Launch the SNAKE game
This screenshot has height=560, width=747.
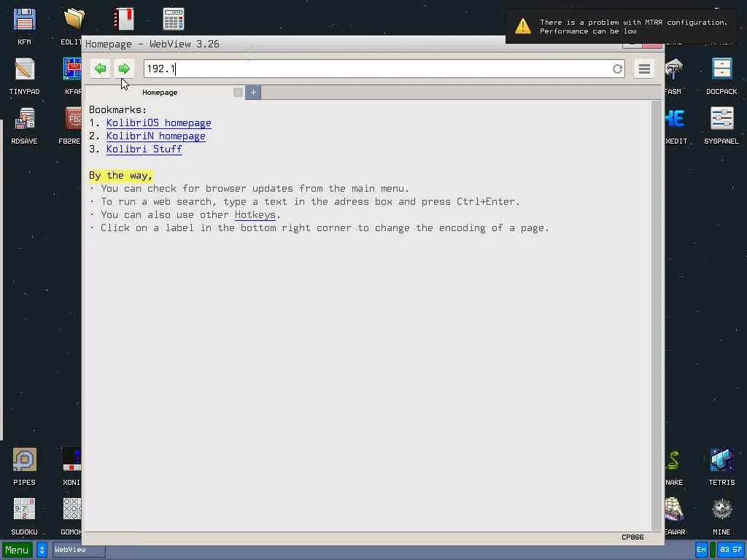click(673, 467)
